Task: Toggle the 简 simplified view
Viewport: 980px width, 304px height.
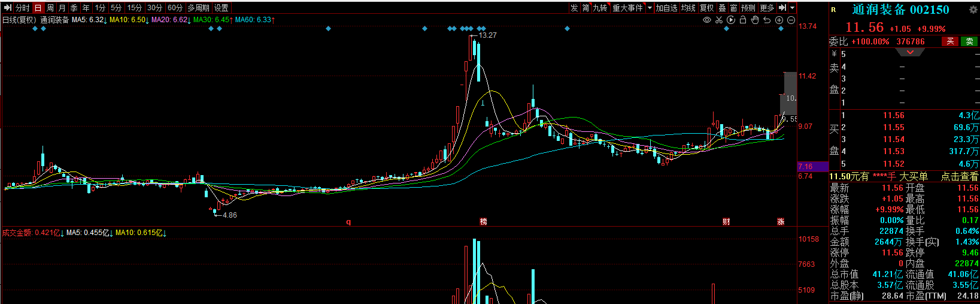Action: pyautogui.click(x=585, y=8)
